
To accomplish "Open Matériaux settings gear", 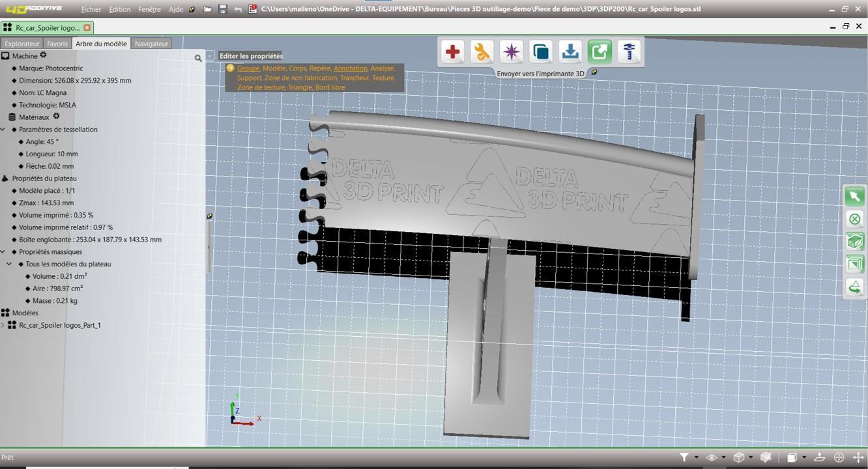I will (x=56, y=117).
